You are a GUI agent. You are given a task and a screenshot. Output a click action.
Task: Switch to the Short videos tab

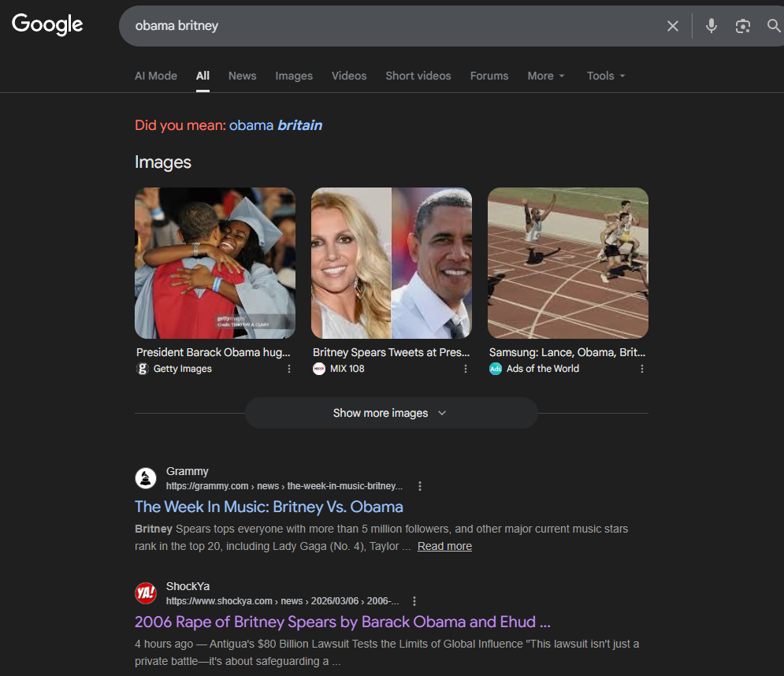click(x=418, y=76)
